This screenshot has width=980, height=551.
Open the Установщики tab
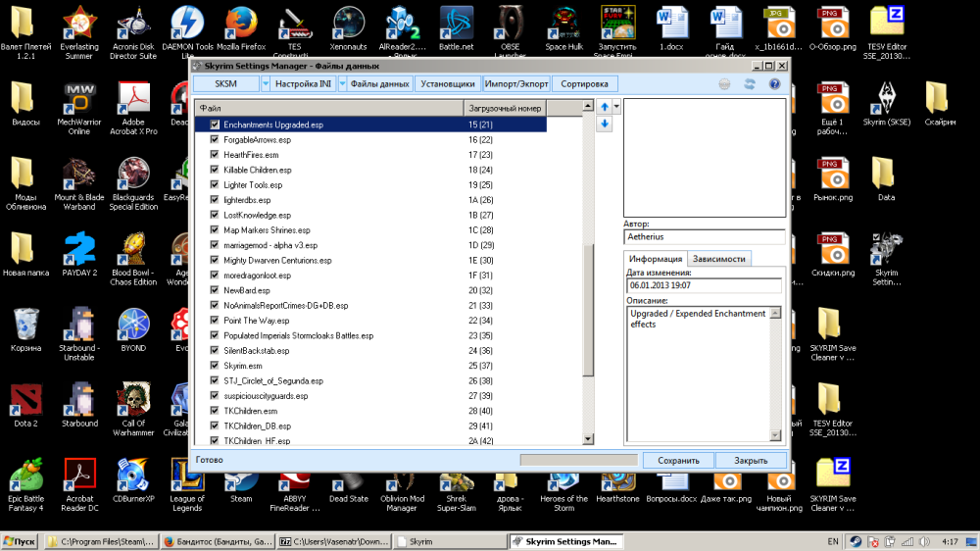[448, 83]
